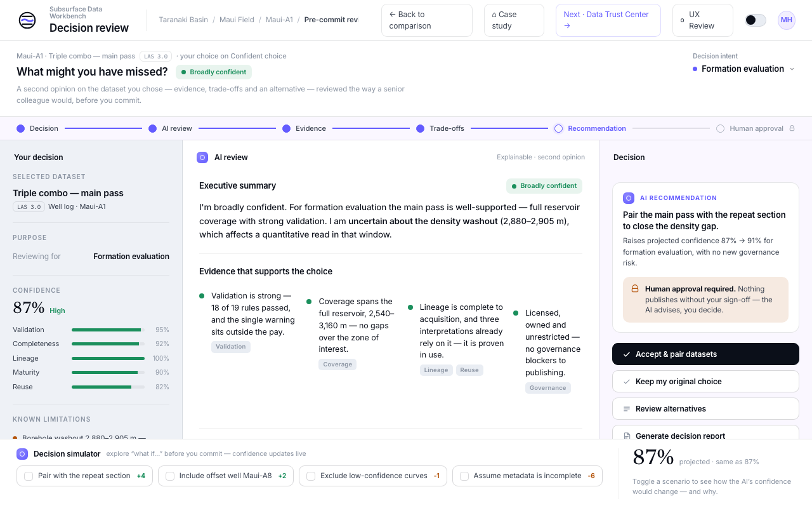The height and width of the screenshot is (508, 812).
Task: Click the circle icon on UX Review button
Action: 683,20
